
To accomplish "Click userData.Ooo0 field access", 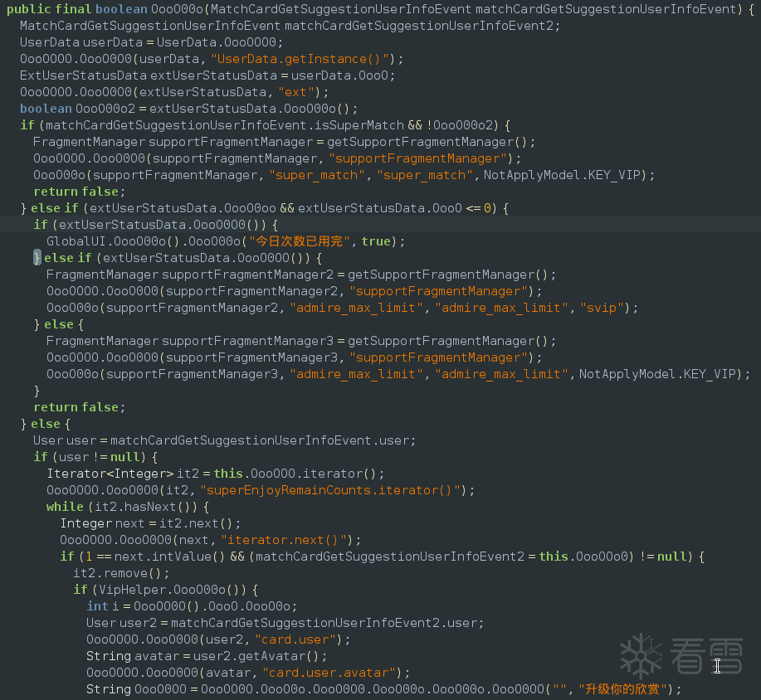I will [x=340, y=76].
